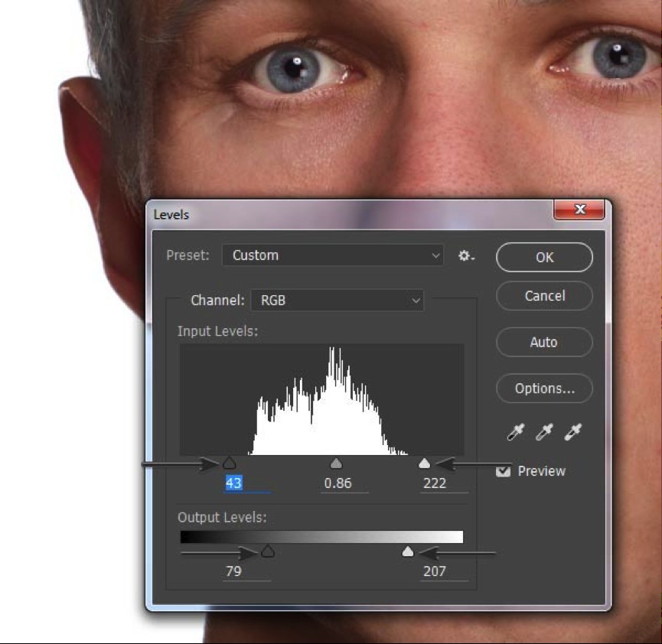The width and height of the screenshot is (662, 644).
Task: Select the black point eyedropper
Action: [516, 432]
